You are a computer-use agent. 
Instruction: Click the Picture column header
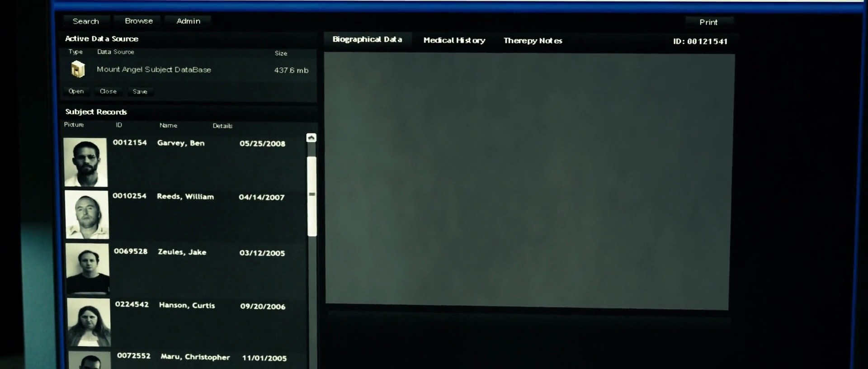click(74, 124)
